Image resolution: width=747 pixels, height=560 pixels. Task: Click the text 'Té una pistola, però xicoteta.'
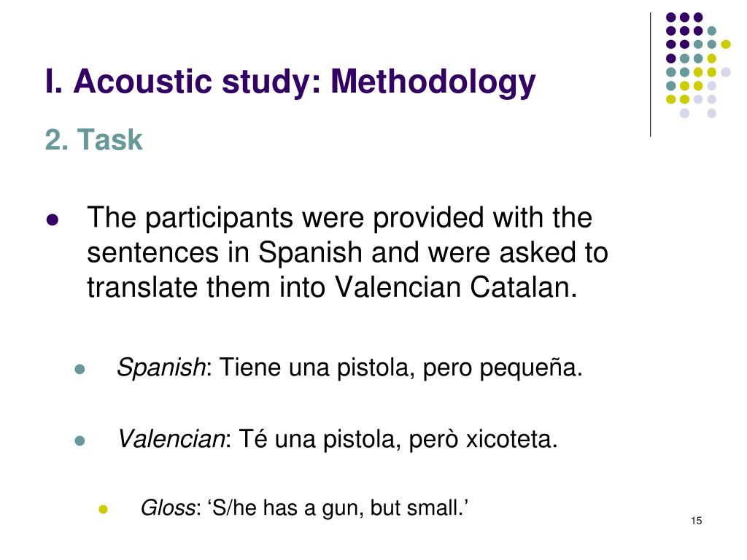tap(398, 438)
